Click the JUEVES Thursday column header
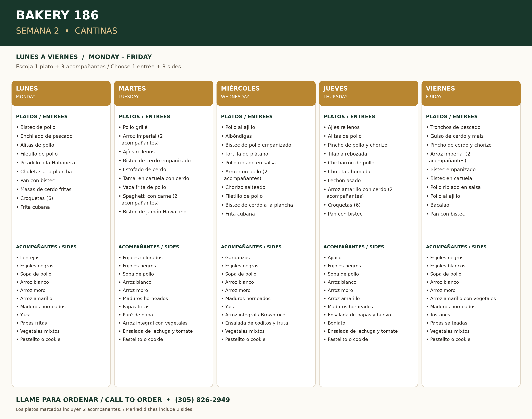Image resolution: width=532 pixels, height=419 pixels. click(368, 93)
